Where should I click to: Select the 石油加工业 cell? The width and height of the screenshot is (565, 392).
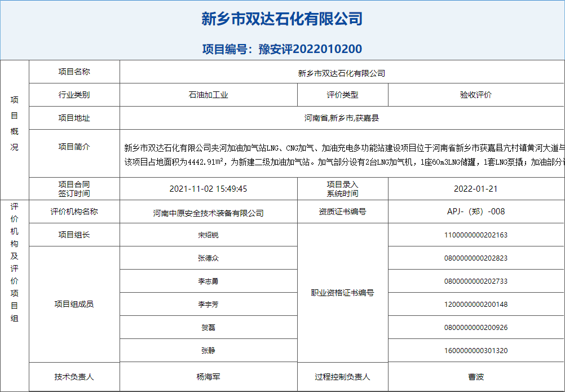pyautogui.click(x=209, y=95)
